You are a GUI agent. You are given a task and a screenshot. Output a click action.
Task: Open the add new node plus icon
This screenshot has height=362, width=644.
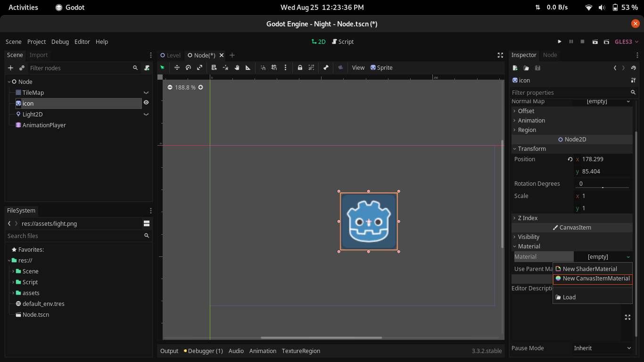(10, 68)
